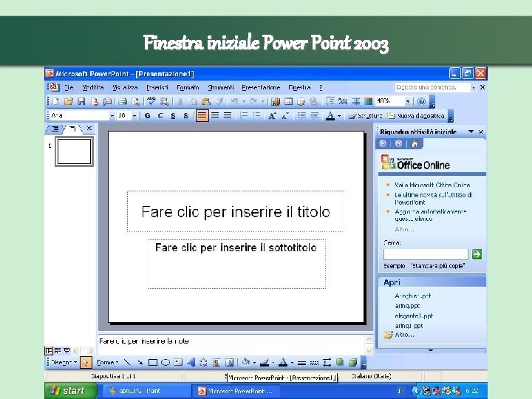The width and height of the screenshot is (532, 399).
Task: Toggle Underline (S) formatting
Action: coord(173,116)
